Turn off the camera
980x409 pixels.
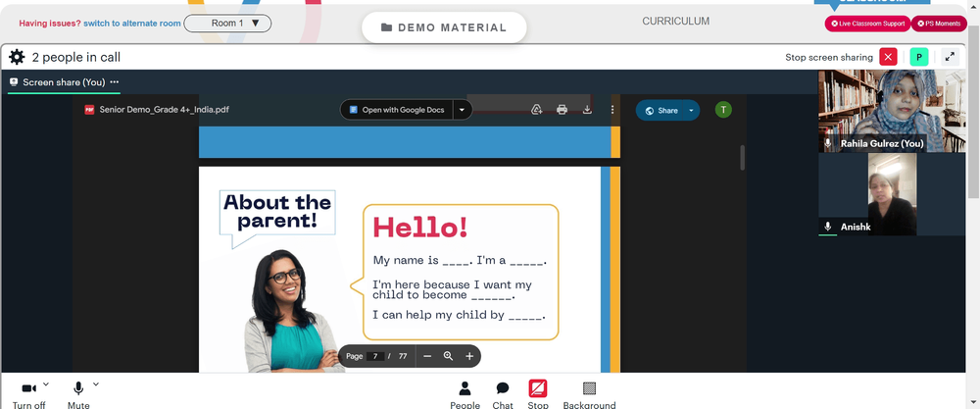click(x=28, y=395)
